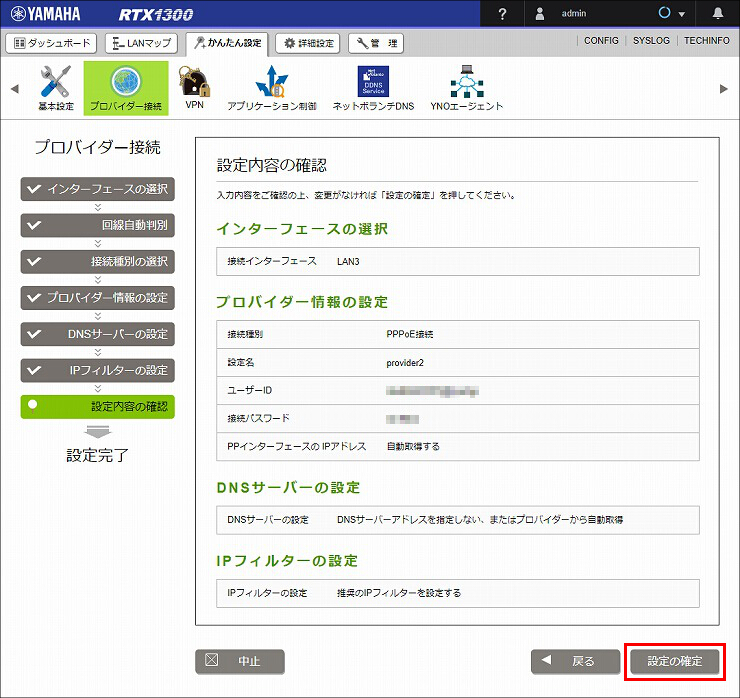This screenshot has width=740, height=698.
Task: Open the TECHINFO link
Action: coord(706,41)
